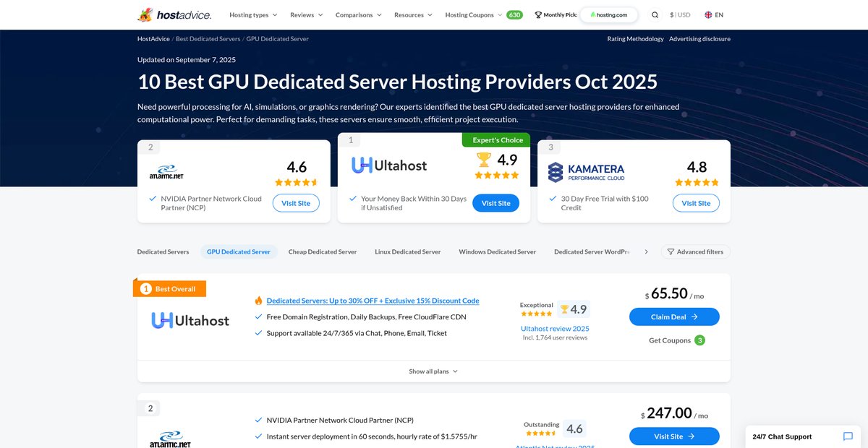Expand Show all plans for Ultahost
Screen dimensions: 868x448
point(433,371)
